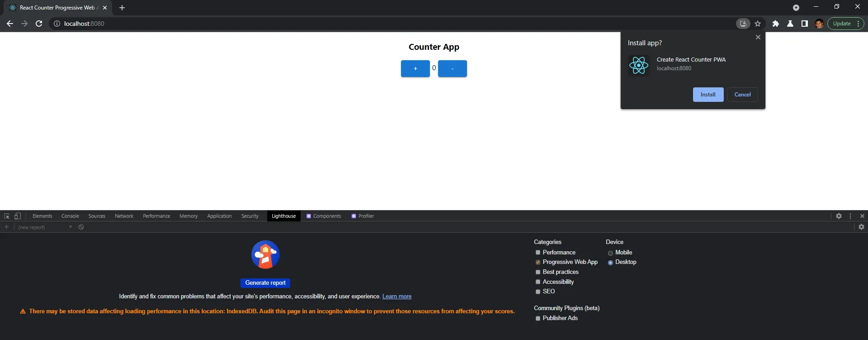Open Chrome Update menu button

click(845, 24)
